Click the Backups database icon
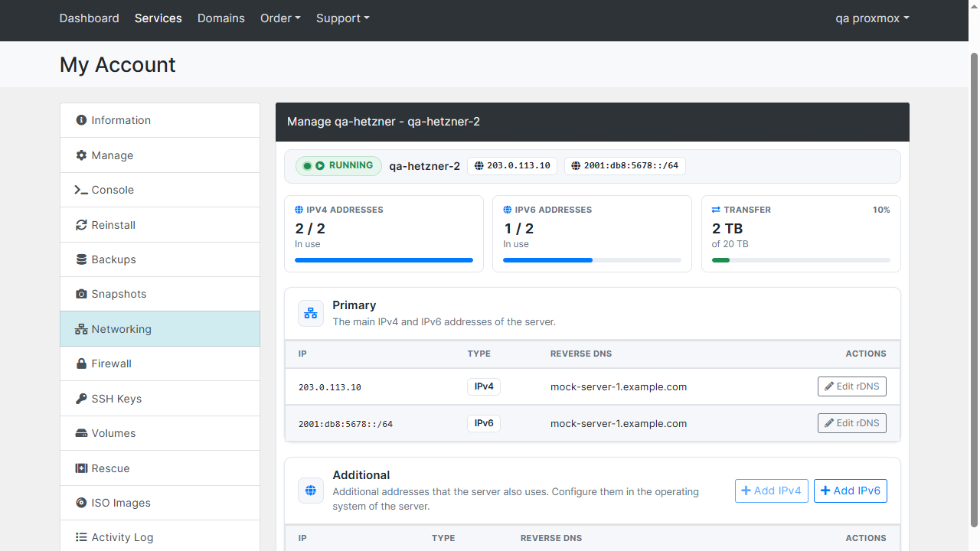This screenshot has width=980, height=551. 81,259
